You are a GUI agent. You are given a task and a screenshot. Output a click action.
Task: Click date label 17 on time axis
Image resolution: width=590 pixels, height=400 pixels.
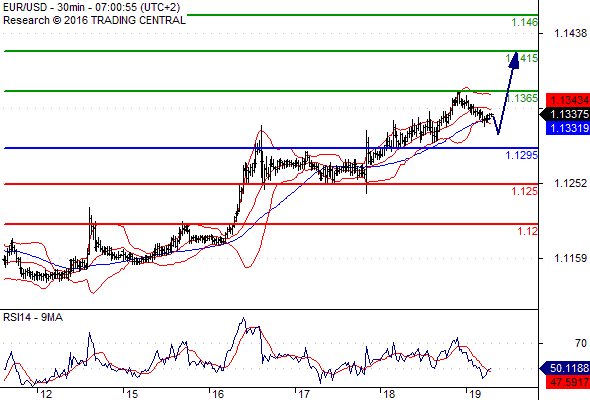point(304,394)
